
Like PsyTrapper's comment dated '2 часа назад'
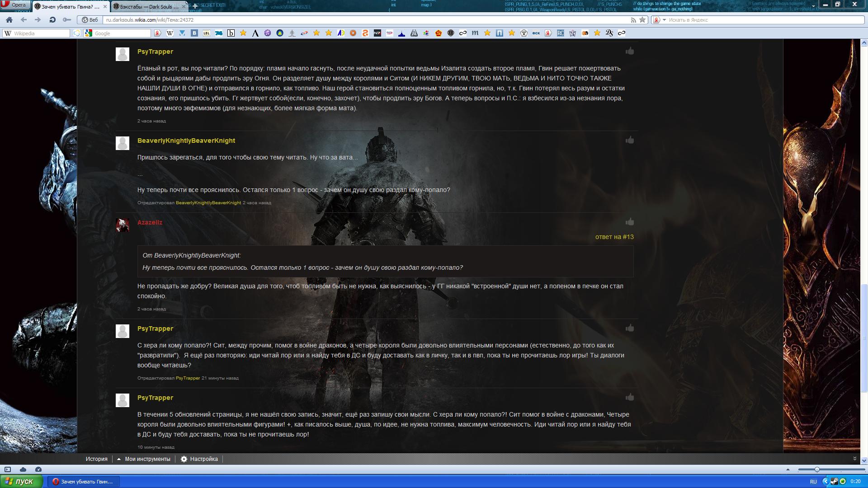[x=630, y=51]
